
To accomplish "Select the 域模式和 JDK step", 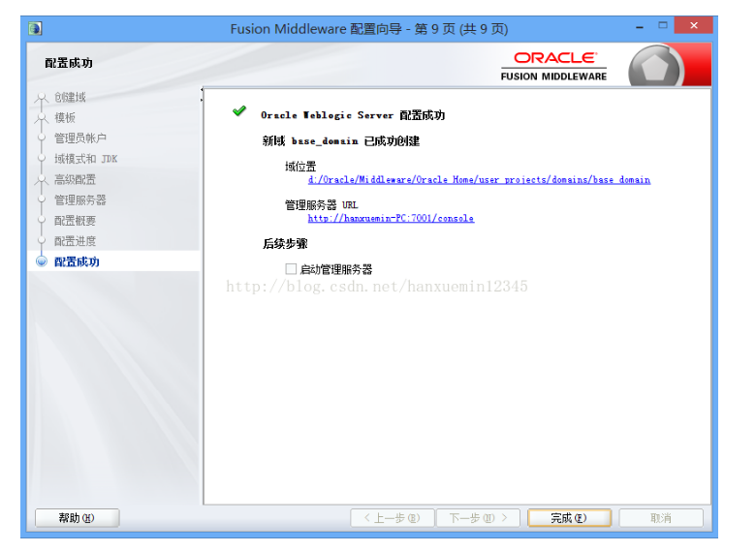I will pos(86,159).
